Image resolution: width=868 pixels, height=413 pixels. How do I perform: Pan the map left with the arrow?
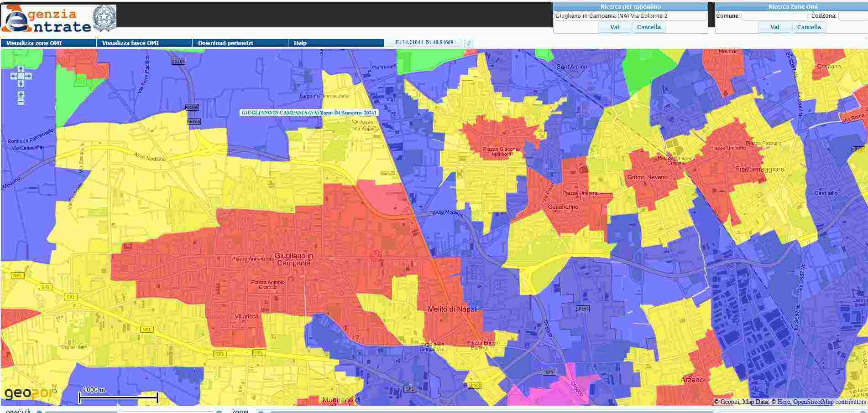click(14, 76)
